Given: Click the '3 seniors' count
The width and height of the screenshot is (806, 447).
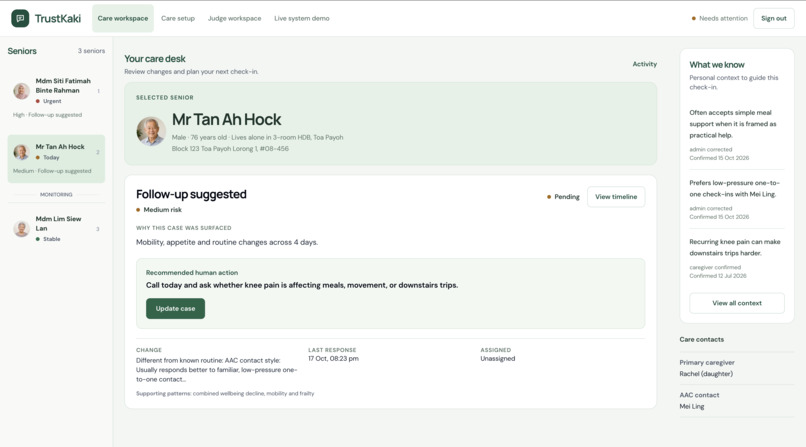Looking at the screenshot, I should point(91,51).
